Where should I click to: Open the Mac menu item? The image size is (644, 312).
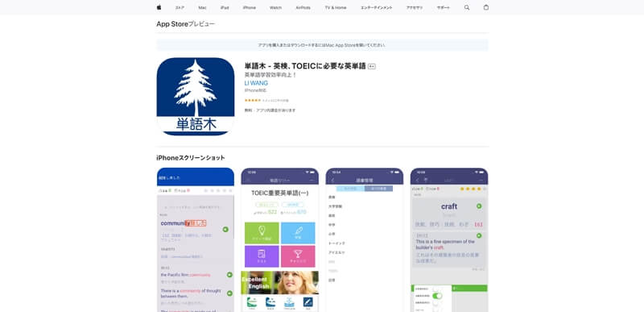202,8
